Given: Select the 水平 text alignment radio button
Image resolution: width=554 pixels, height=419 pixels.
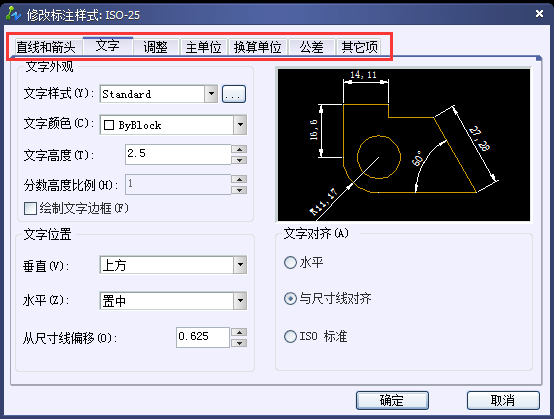Looking at the screenshot, I should [x=290, y=263].
